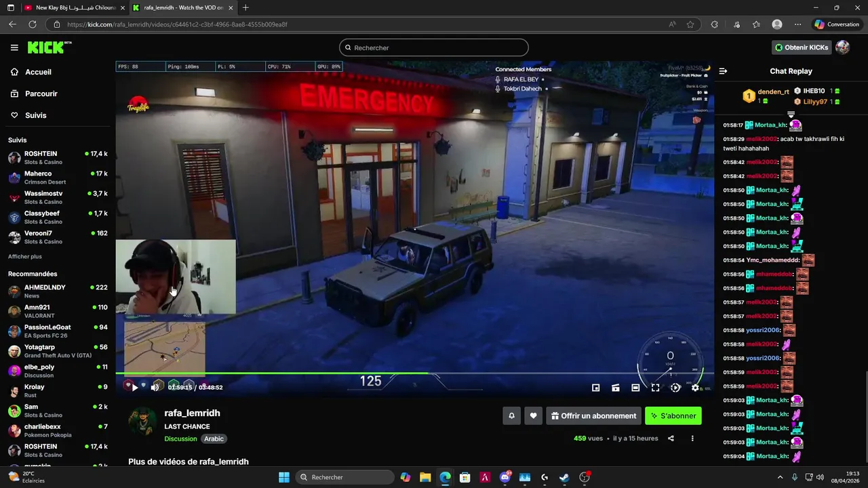Open PassionLeGoat recommended channel
Viewport: 868px width, 488px height.
[x=58, y=331]
